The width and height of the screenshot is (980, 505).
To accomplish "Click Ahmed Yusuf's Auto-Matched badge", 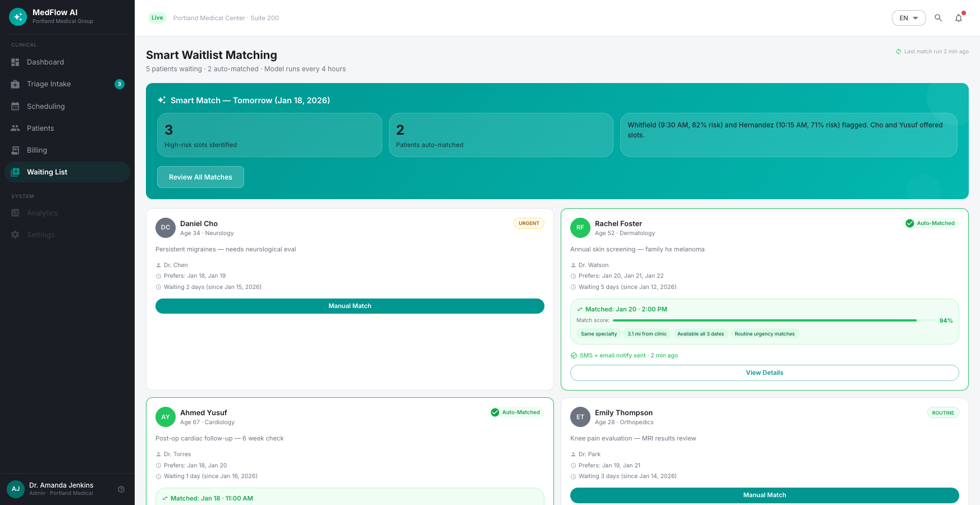I will point(515,412).
